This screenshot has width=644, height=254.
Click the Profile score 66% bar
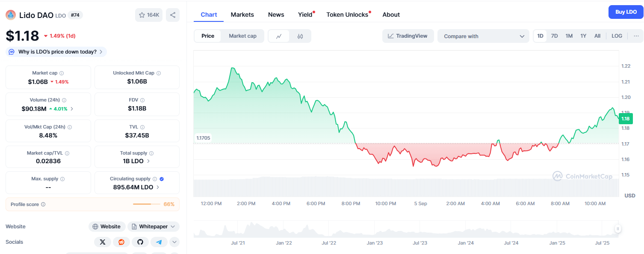coord(148,204)
